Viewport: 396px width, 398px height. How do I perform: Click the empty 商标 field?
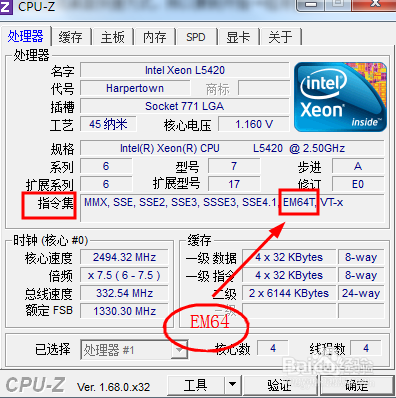264,88
